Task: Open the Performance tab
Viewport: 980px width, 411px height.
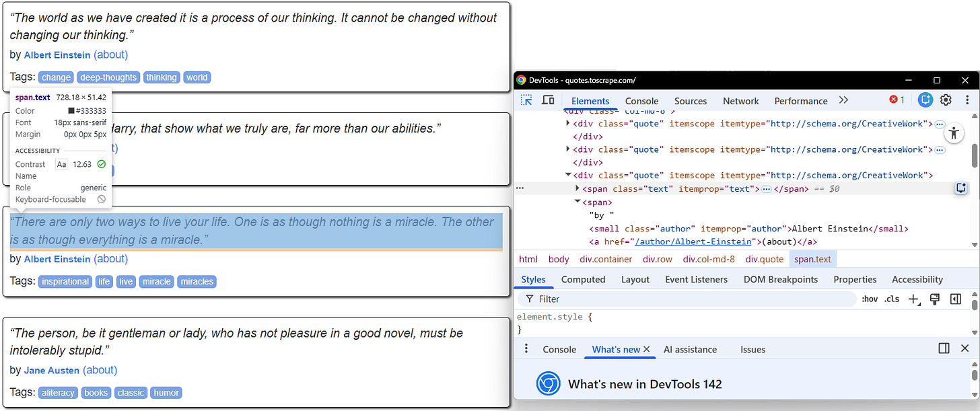Action: coord(801,101)
